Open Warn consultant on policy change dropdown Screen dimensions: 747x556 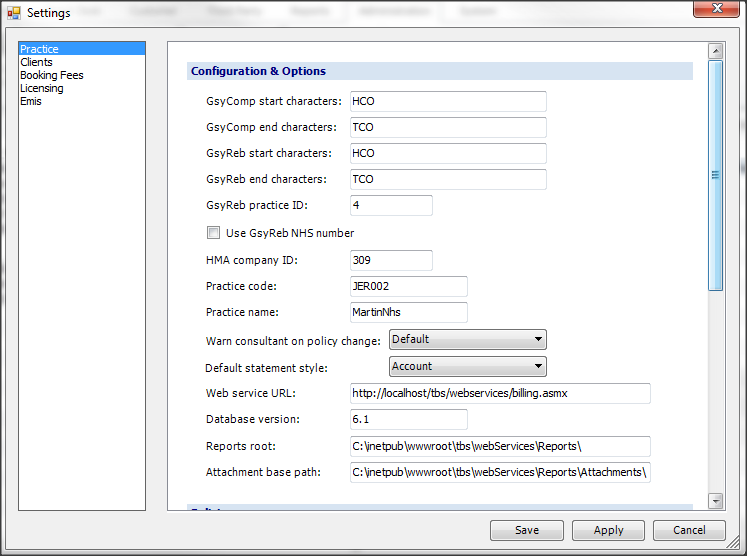pos(468,339)
